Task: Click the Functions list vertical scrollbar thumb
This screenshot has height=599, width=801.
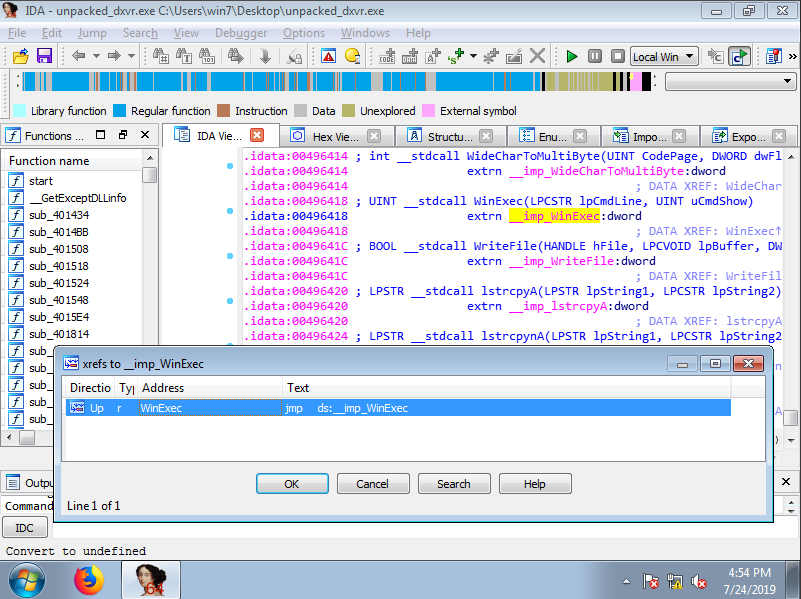Action: 150,175
